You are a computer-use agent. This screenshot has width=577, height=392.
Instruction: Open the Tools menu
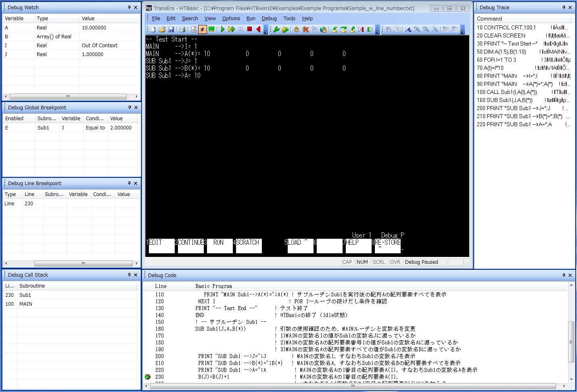[289, 18]
